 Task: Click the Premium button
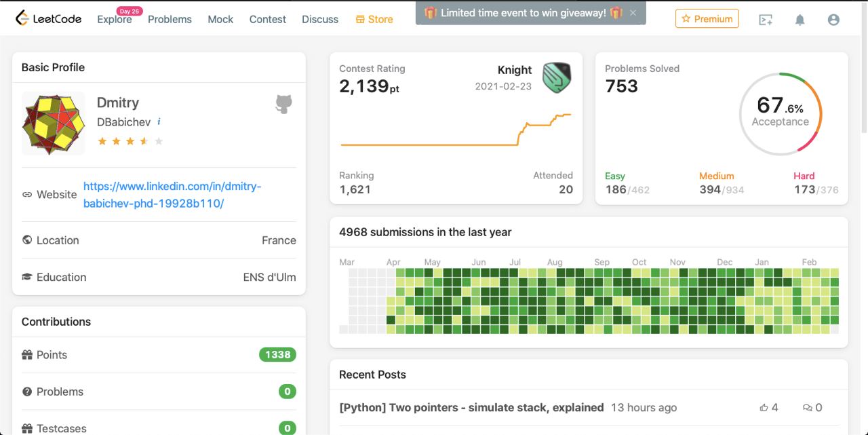[x=707, y=19]
